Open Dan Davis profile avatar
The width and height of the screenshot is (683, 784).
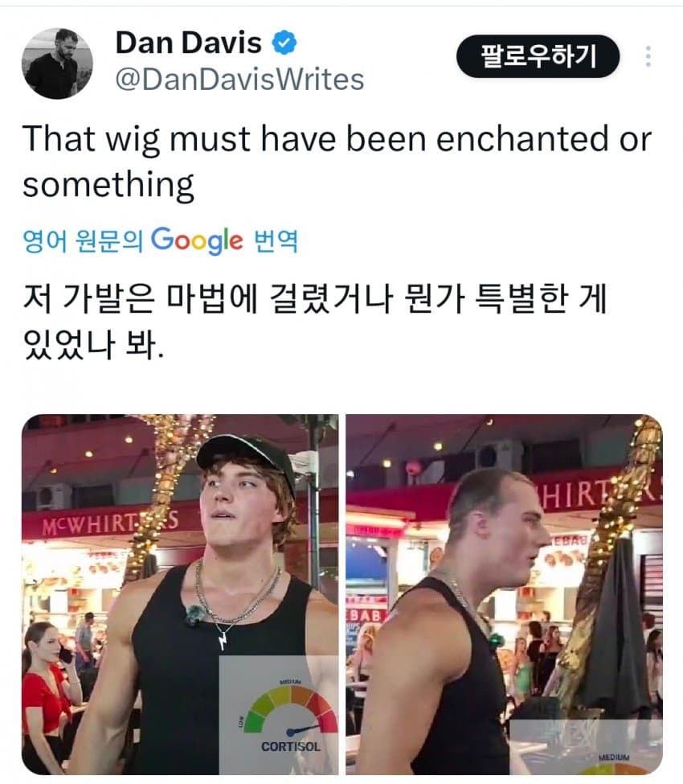click(57, 63)
